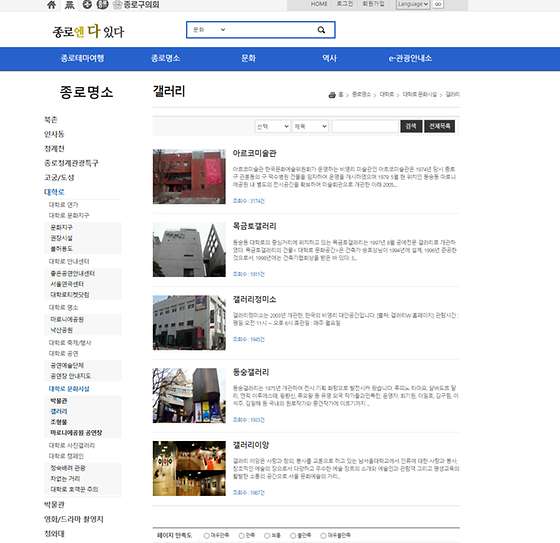Open the 종로구의회 link
Screen dimensions: 560x543
click(x=136, y=5)
